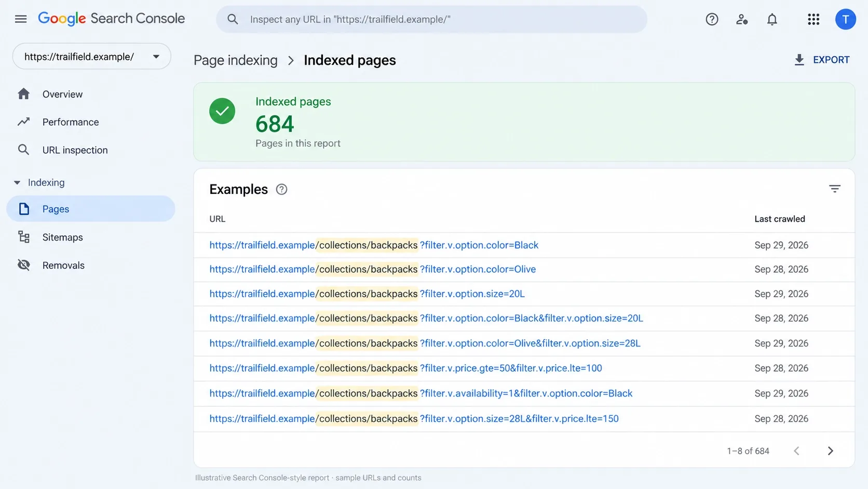Open the trailfield.example property dropdown
868x489 pixels.
92,56
